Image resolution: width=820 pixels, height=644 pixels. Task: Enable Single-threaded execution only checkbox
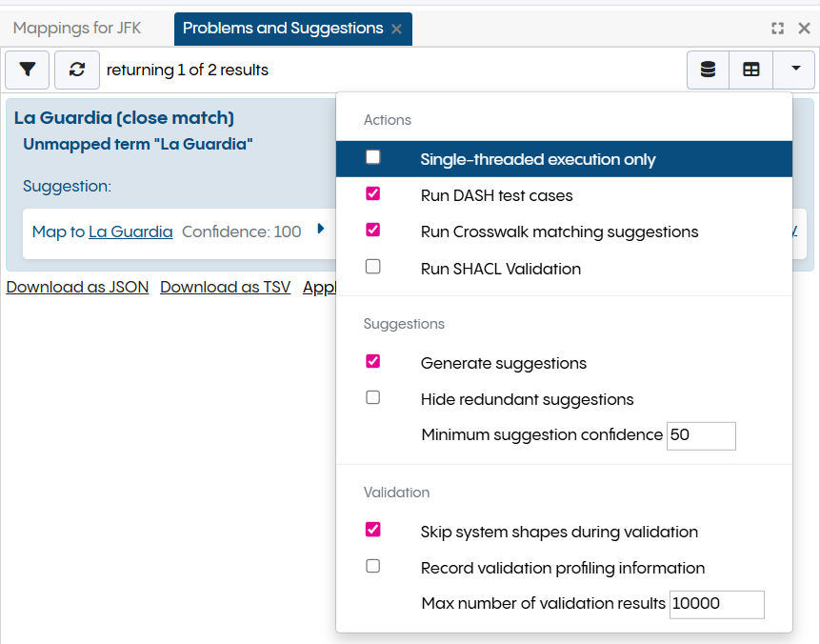[x=373, y=158]
